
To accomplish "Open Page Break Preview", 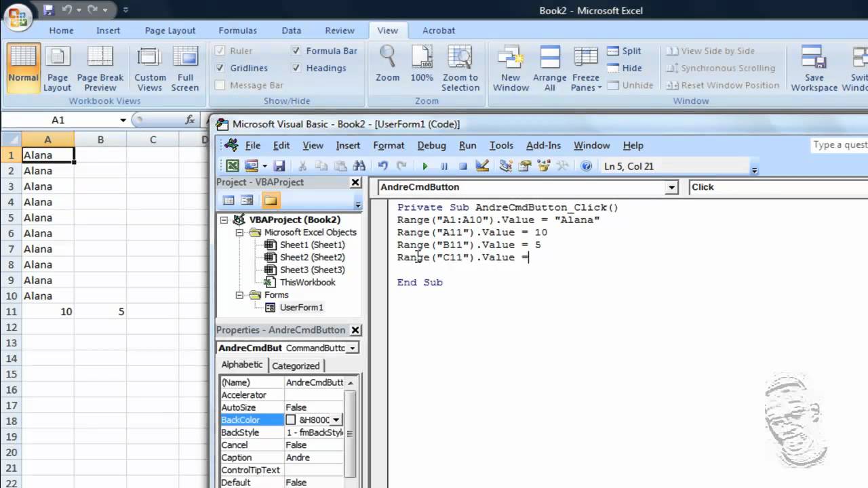I will tap(100, 69).
